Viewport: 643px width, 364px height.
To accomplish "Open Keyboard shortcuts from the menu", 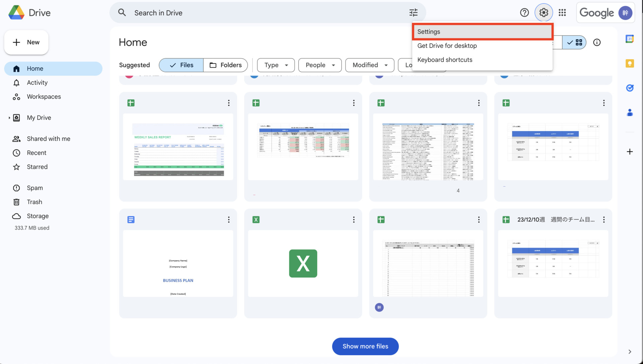I will [445, 60].
